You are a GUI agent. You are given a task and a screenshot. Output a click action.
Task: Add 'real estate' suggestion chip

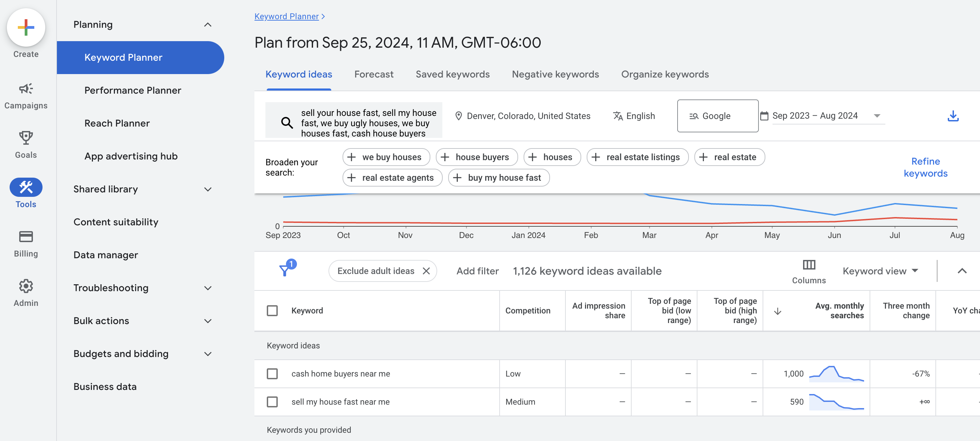[729, 157]
